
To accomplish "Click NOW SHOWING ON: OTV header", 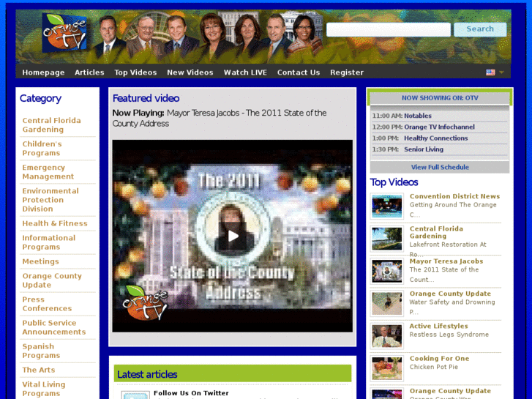I will 440,98.
